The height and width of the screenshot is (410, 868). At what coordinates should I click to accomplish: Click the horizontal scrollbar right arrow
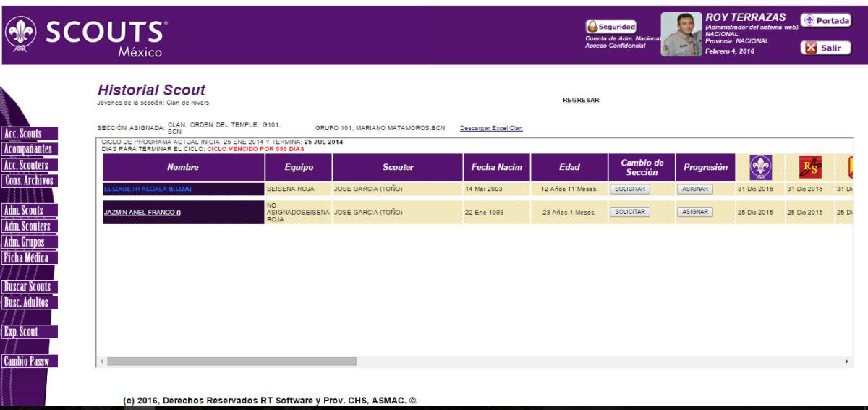pyautogui.click(x=846, y=361)
